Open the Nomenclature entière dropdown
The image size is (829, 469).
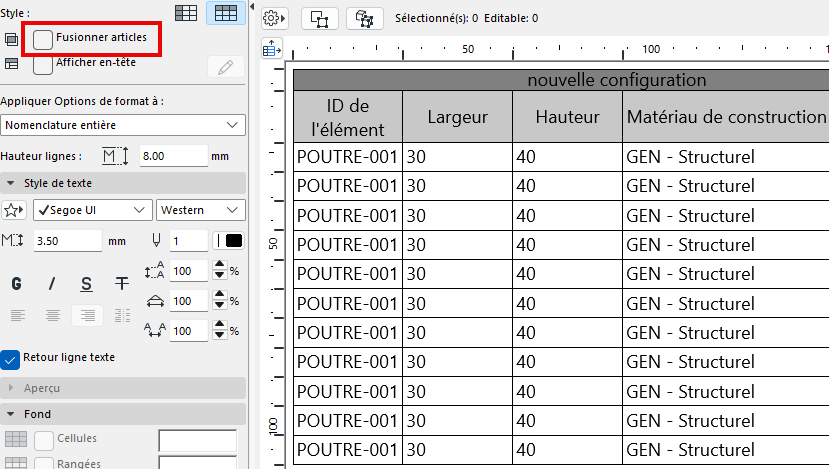click(x=123, y=125)
